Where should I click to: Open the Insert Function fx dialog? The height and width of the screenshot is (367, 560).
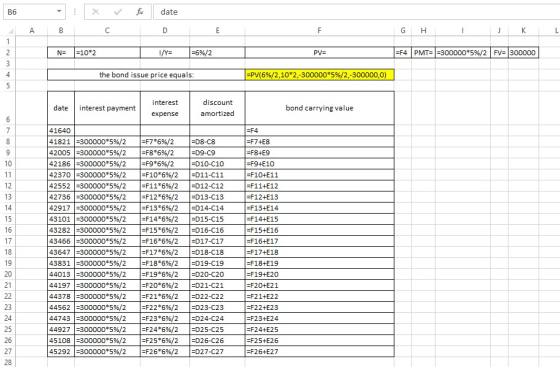click(x=140, y=12)
